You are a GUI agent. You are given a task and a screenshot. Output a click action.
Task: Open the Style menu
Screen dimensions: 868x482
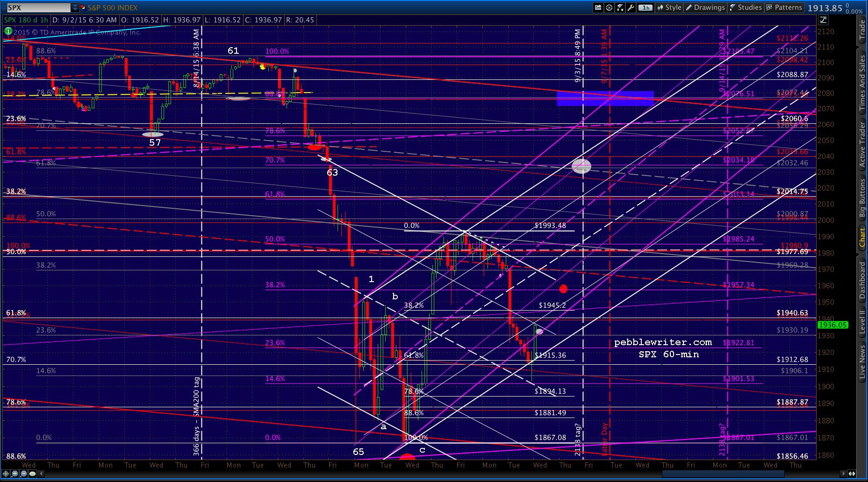(x=669, y=7)
